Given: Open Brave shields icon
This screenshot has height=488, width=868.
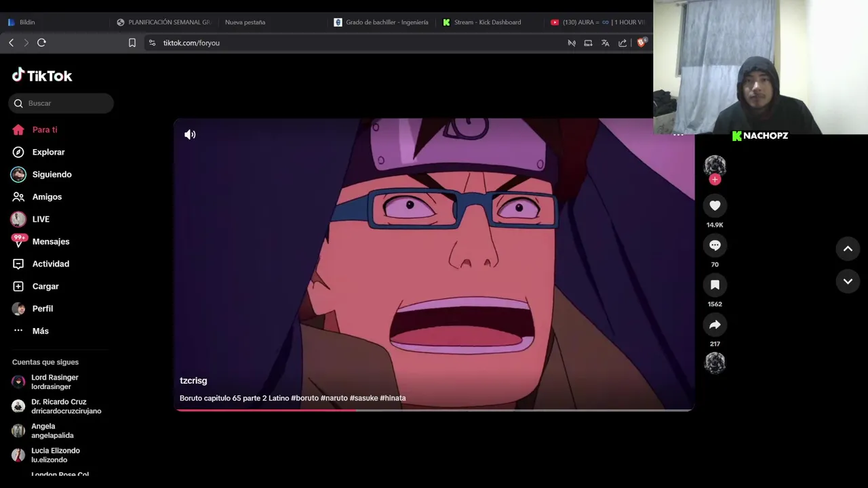Looking at the screenshot, I should (641, 43).
